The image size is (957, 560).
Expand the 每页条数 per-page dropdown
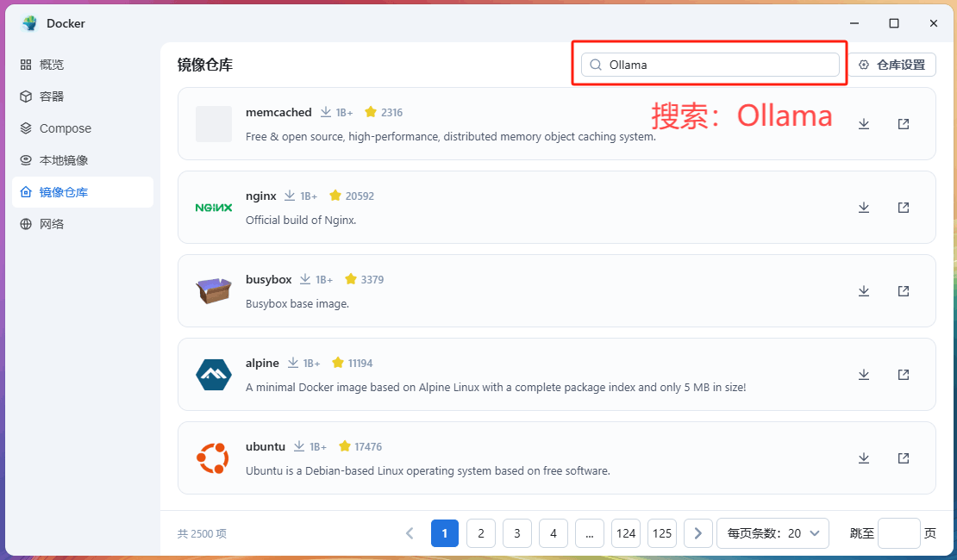pos(772,533)
